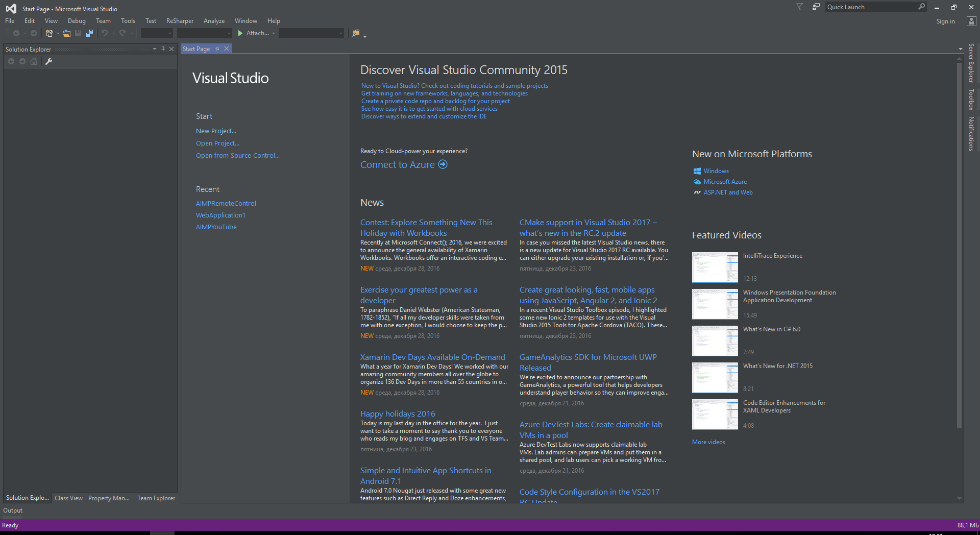Click the Sign in link
980x535 pixels.
945,21
